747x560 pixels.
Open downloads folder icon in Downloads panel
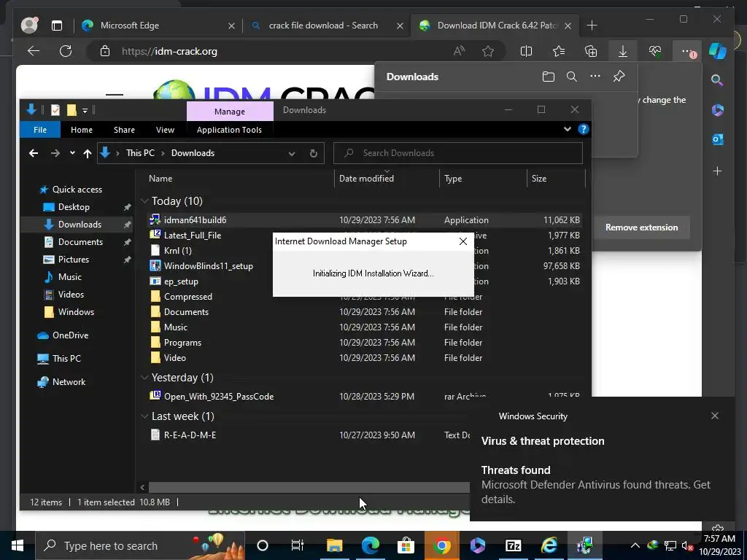click(549, 77)
